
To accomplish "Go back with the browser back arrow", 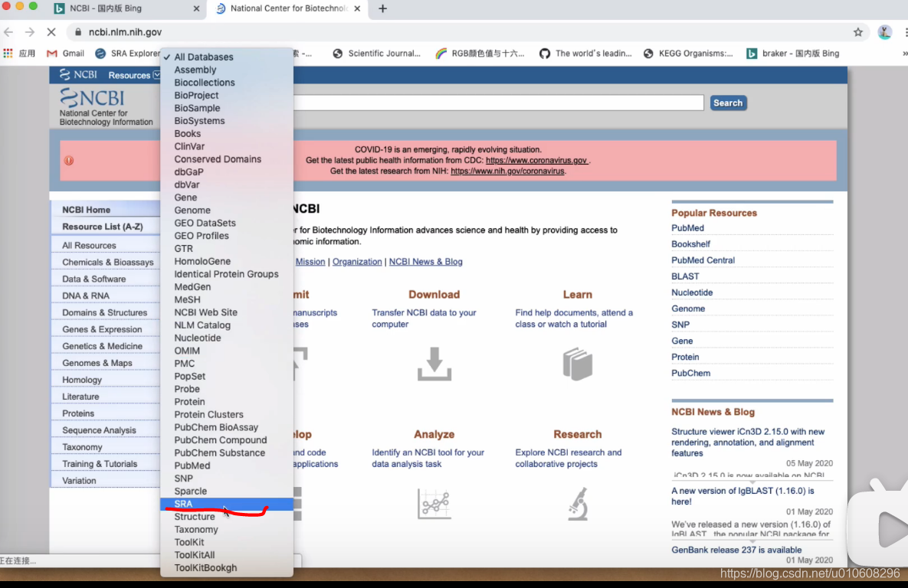I will click(8, 32).
